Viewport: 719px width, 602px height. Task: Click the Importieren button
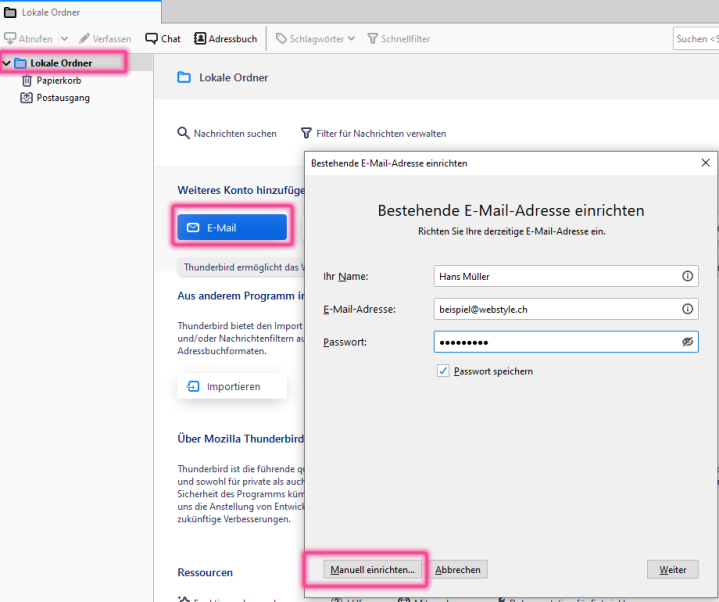(232, 387)
